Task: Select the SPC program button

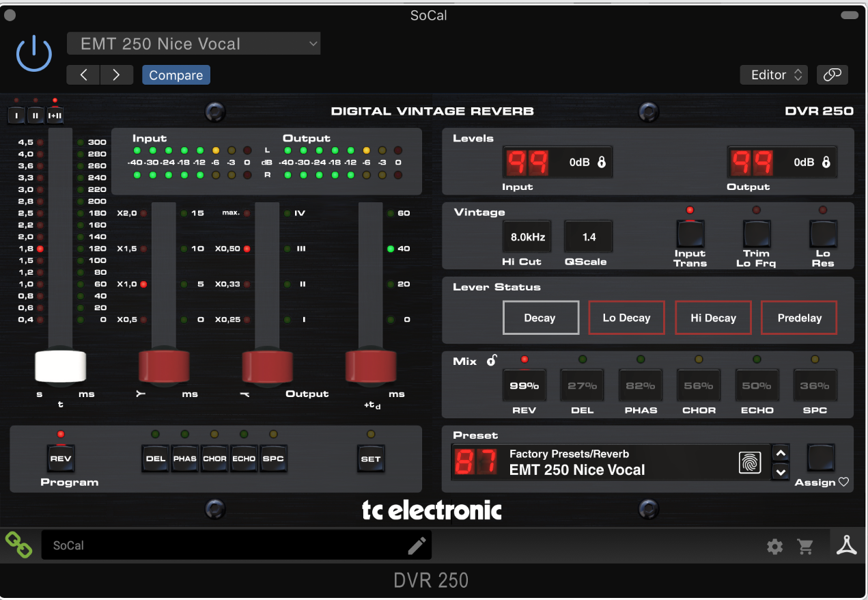Action: point(273,459)
